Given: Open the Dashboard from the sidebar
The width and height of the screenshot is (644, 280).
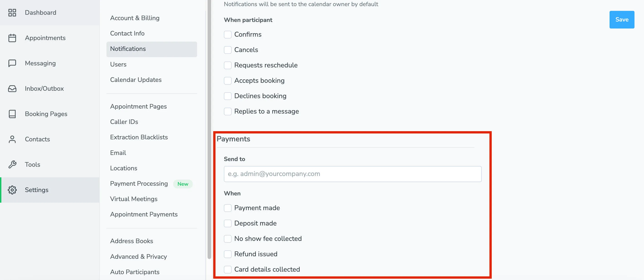Looking at the screenshot, I should point(40,12).
